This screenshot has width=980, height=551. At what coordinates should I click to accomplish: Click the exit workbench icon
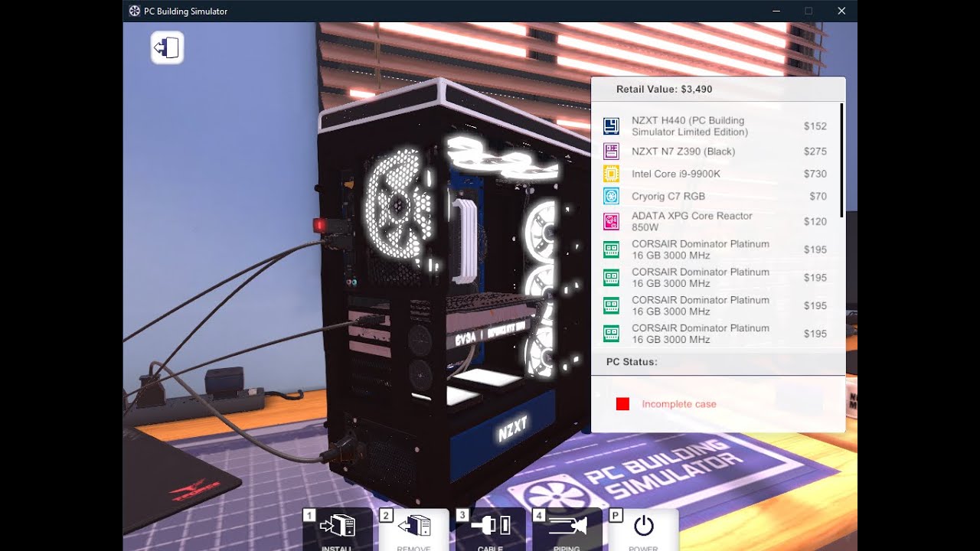tap(167, 48)
